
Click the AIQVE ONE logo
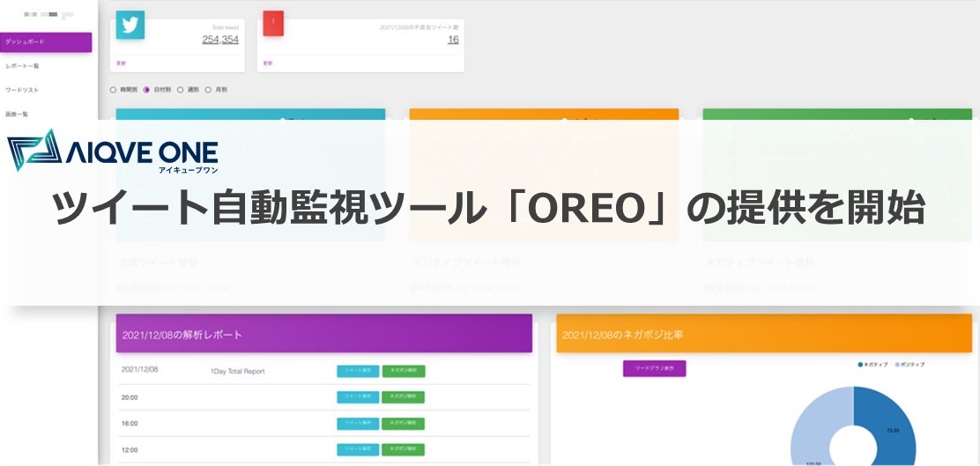[x=113, y=151]
